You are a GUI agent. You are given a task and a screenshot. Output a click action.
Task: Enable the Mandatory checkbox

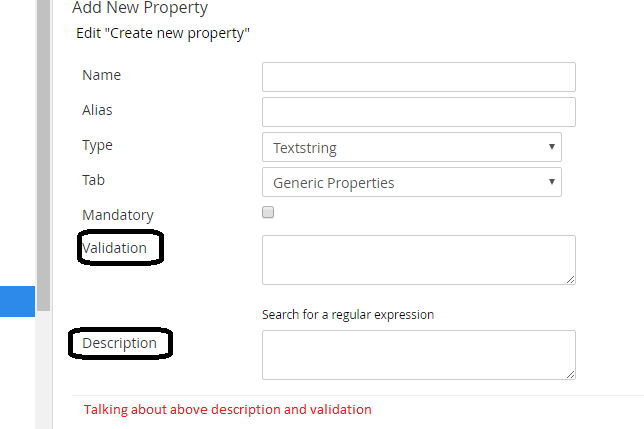(x=267, y=212)
